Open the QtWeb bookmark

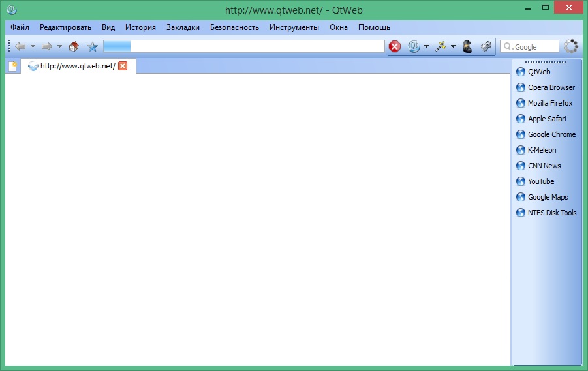(533, 72)
